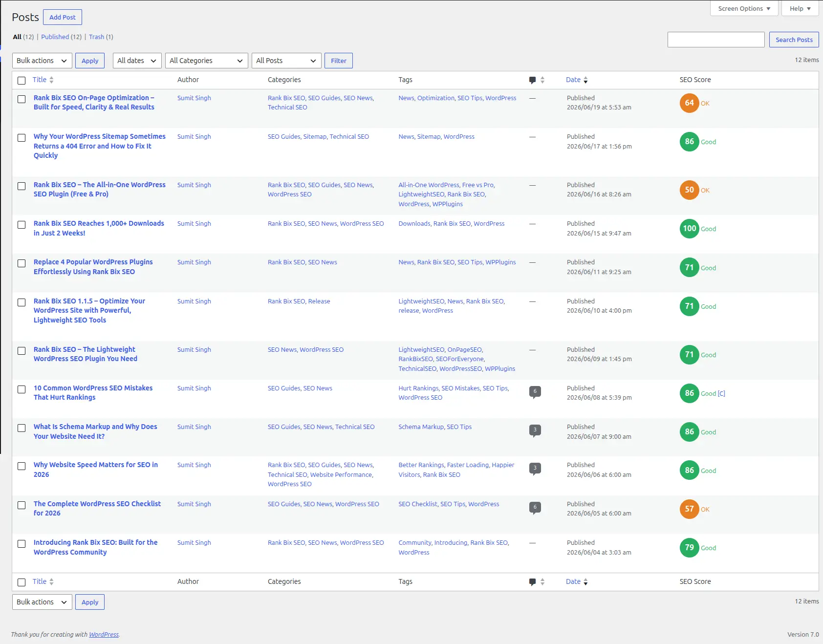Show All posts view
The width and height of the screenshot is (823, 644).
[x=17, y=37]
